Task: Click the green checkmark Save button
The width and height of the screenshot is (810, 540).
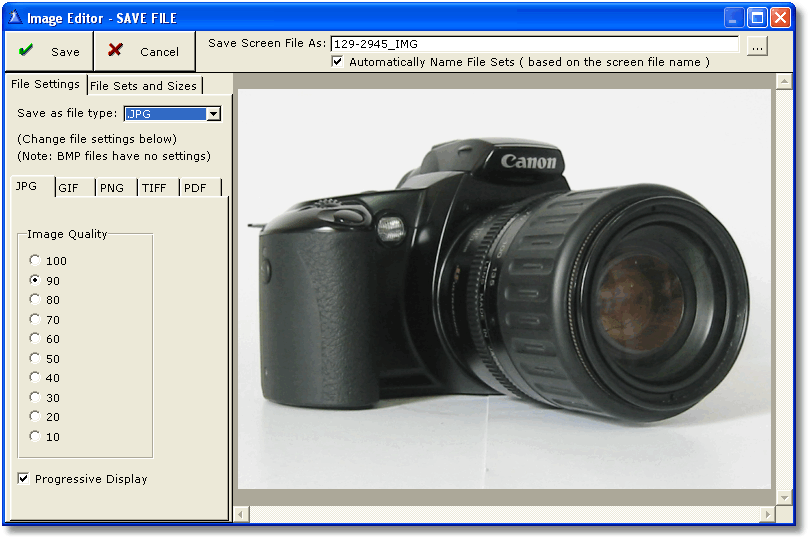Action: 49,51
